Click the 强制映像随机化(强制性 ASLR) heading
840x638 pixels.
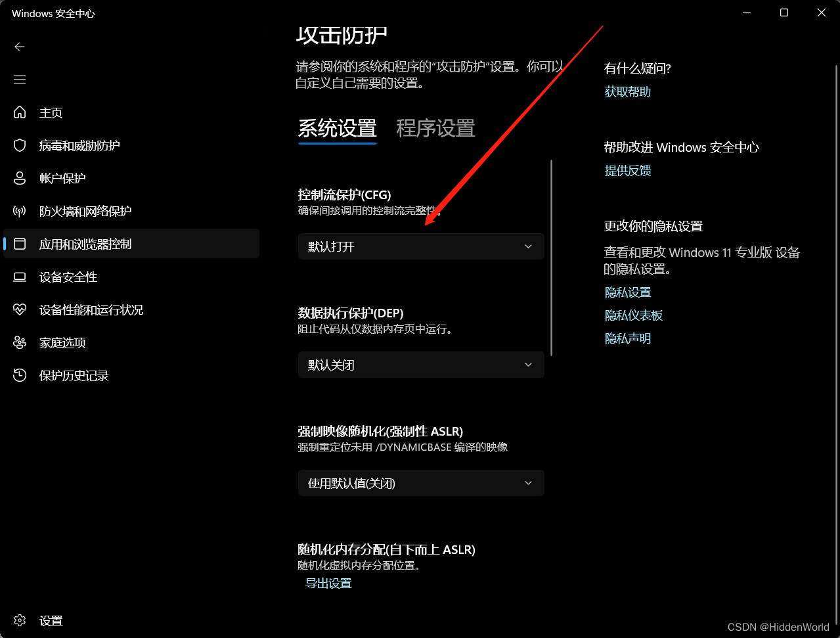pyautogui.click(x=380, y=431)
